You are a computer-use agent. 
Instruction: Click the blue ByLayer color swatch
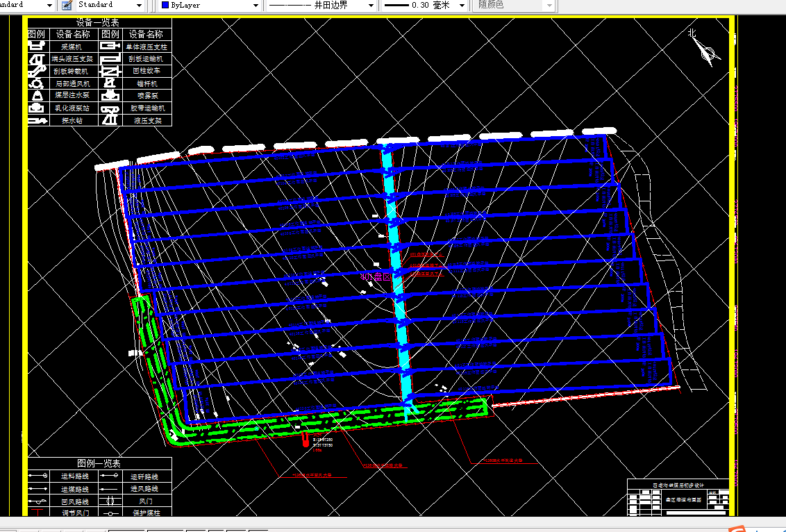(165, 5)
